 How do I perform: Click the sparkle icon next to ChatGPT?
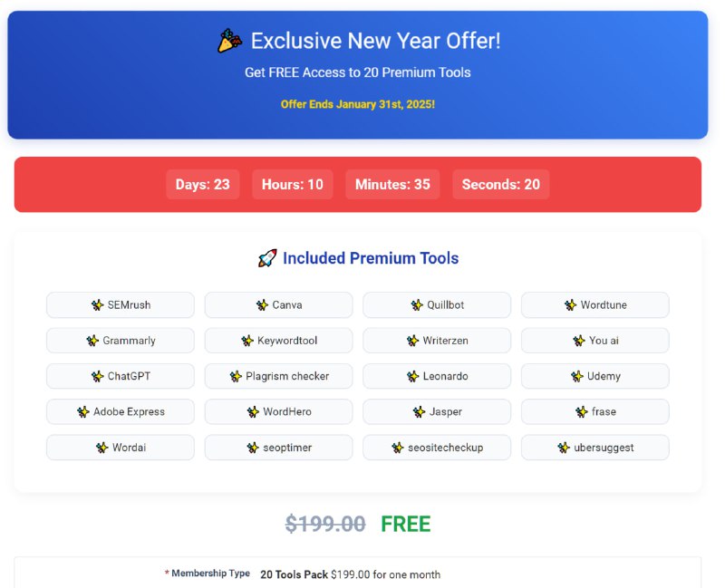97,376
